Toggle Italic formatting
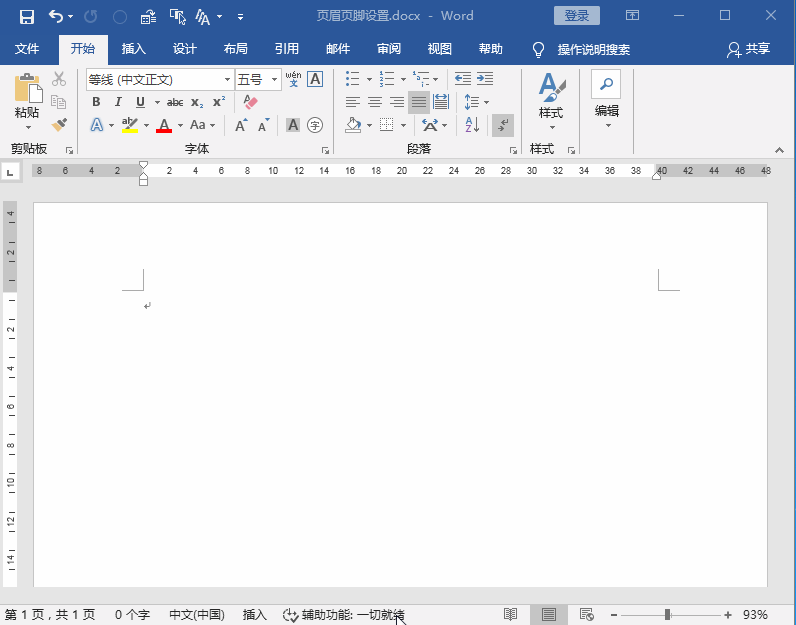The width and height of the screenshot is (796, 625). point(118,102)
